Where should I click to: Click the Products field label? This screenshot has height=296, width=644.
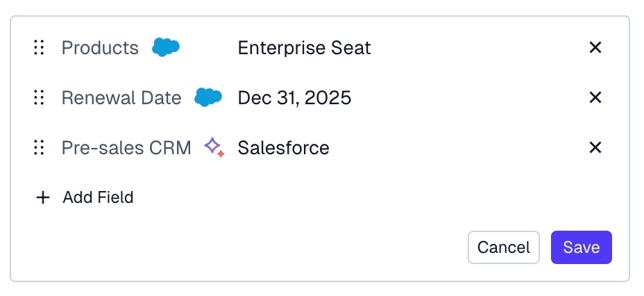tap(100, 47)
